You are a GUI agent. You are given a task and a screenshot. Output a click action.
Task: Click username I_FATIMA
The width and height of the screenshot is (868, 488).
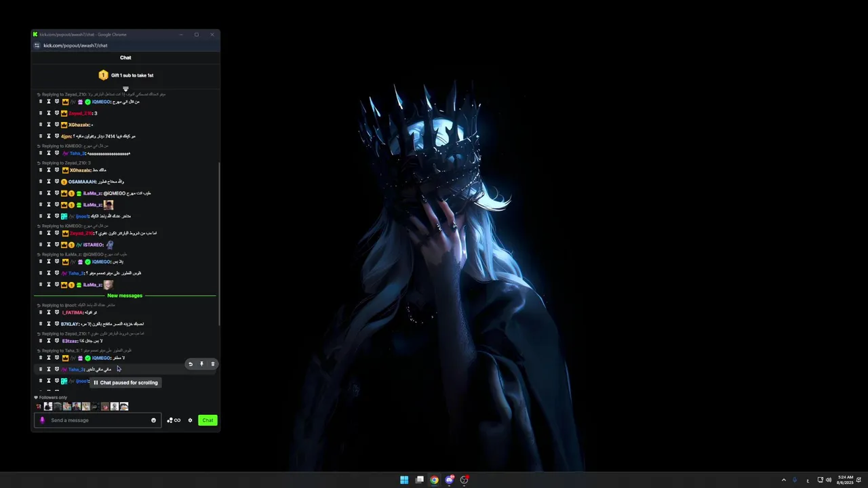[73, 312]
